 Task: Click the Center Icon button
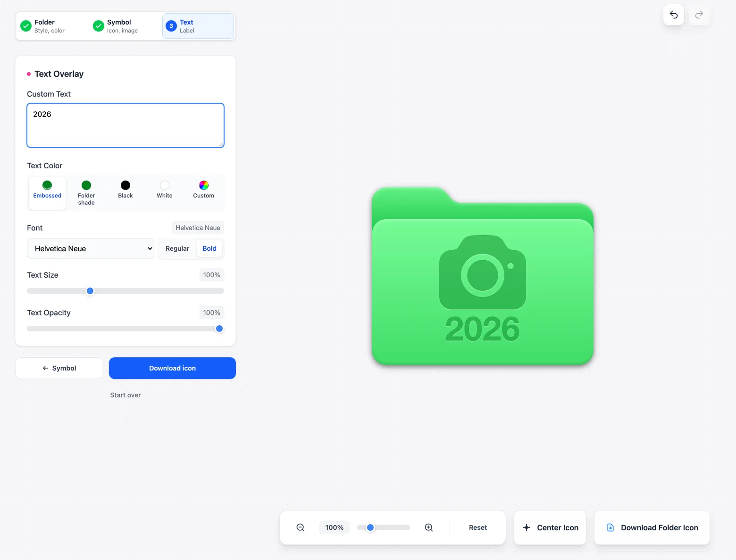pyautogui.click(x=550, y=527)
